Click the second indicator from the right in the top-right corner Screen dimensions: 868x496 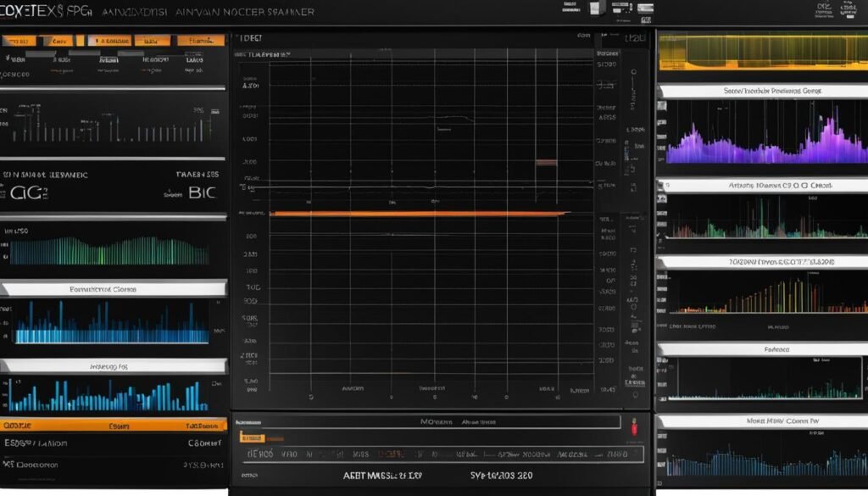(x=824, y=8)
